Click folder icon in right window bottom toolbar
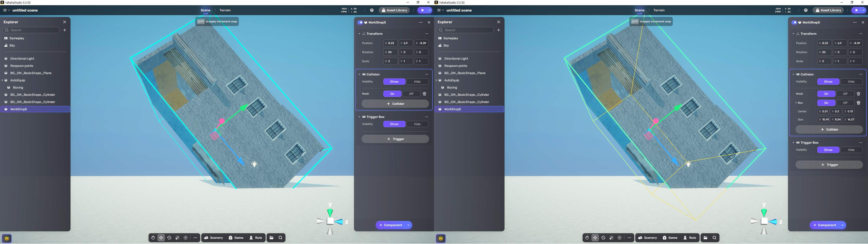This screenshot has height=244, width=868. (705, 238)
